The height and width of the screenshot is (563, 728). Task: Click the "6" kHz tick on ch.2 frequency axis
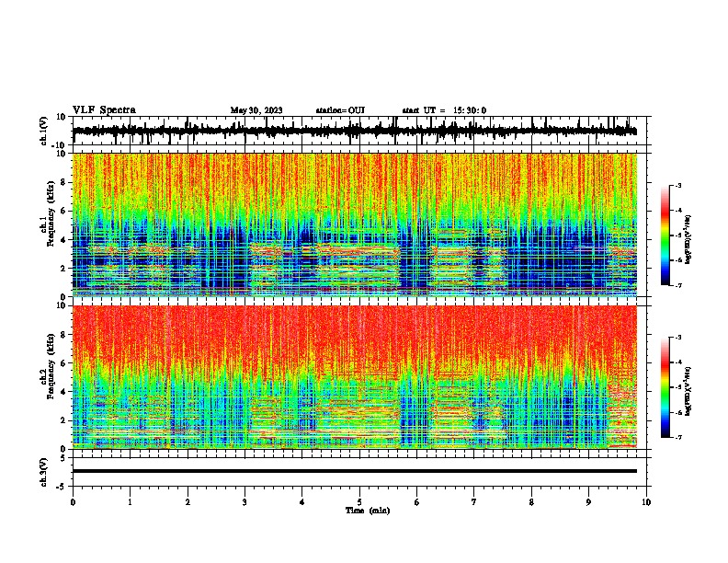click(x=63, y=363)
